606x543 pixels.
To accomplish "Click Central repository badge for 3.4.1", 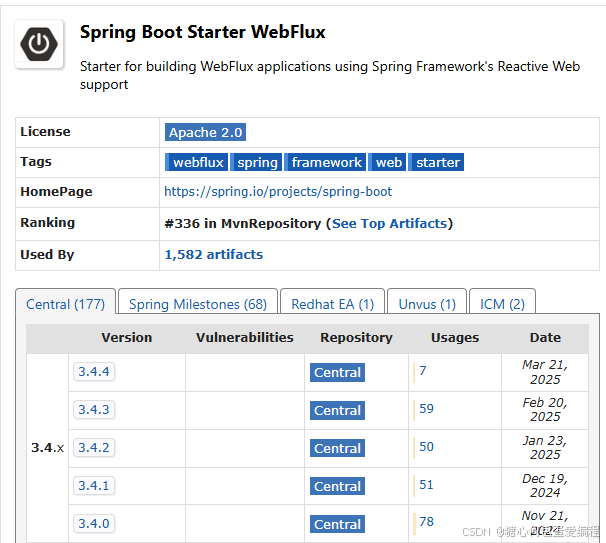I will [337, 486].
